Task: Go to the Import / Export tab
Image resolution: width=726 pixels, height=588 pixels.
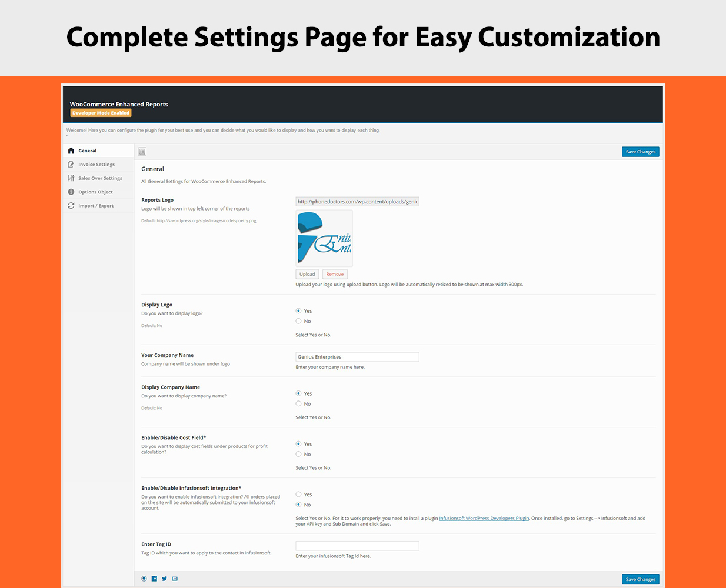Action: click(98, 206)
